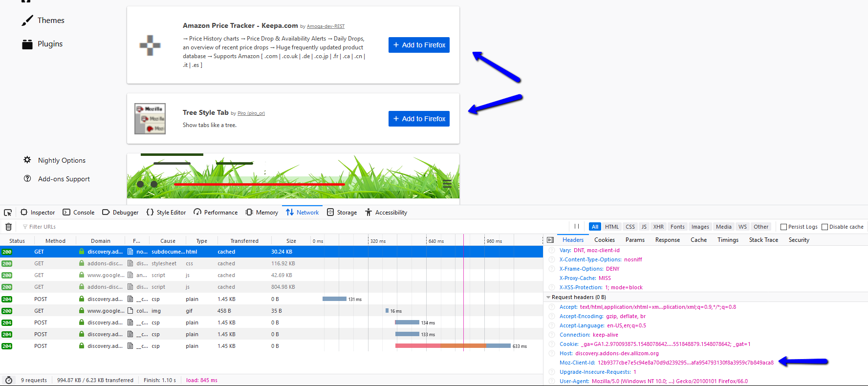Select the Headers details tab
The width and height of the screenshot is (868, 386).
(x=573, y=240)
